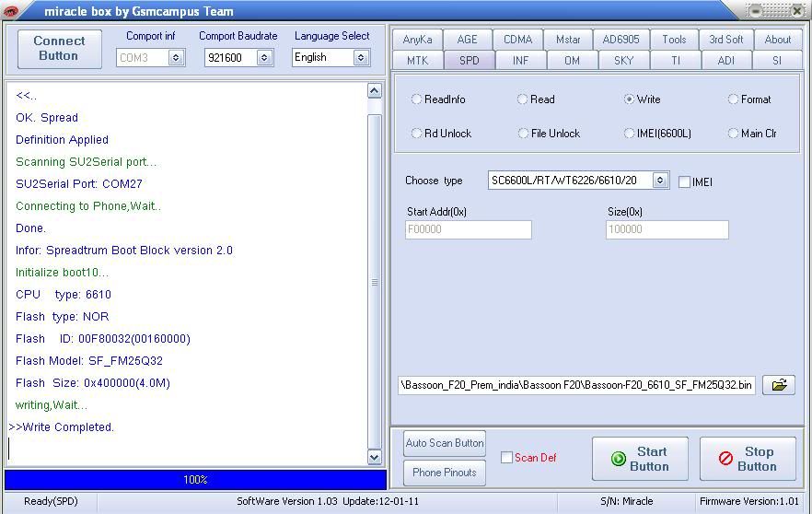Switch to the INF tab
The image size is (812, 514).
520,61
